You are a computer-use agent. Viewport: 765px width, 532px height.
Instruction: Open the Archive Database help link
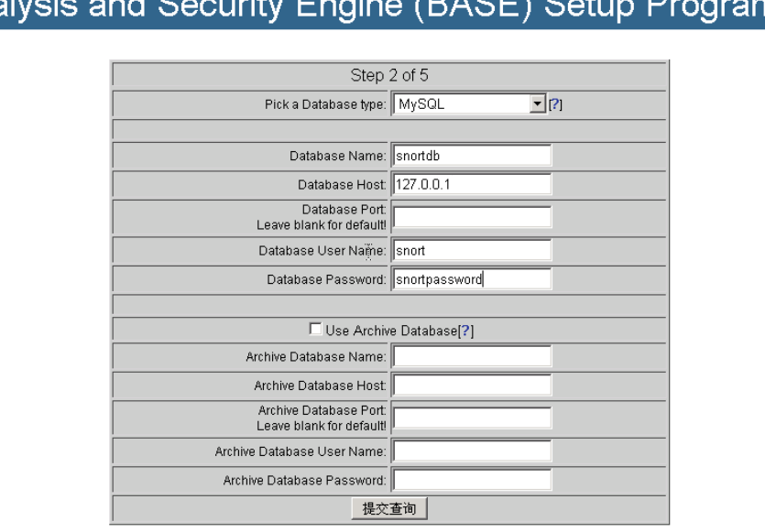(x=466, y=331)
